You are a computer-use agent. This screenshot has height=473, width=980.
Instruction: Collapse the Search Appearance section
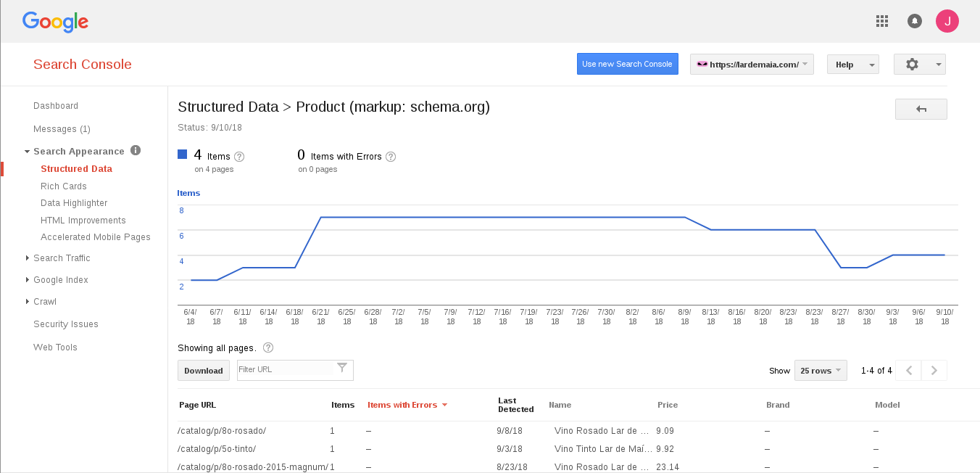27,152
